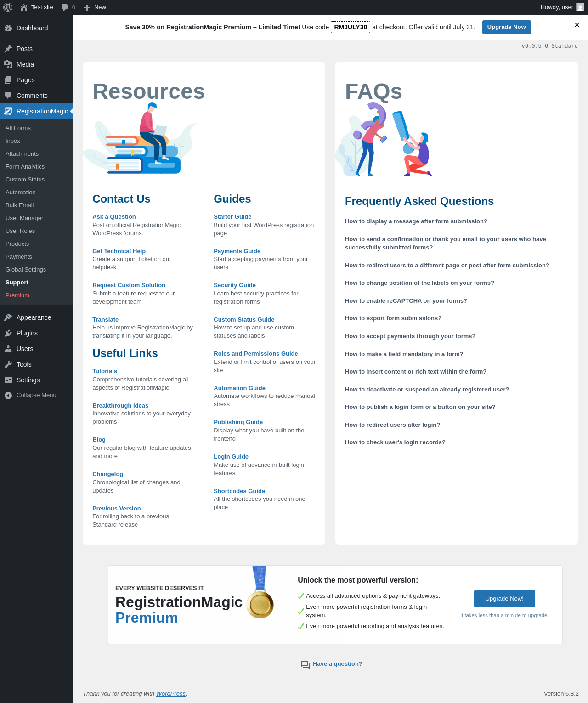
Task: Click the Appearance paintbrush icon
Action: [x=8, y=317]
